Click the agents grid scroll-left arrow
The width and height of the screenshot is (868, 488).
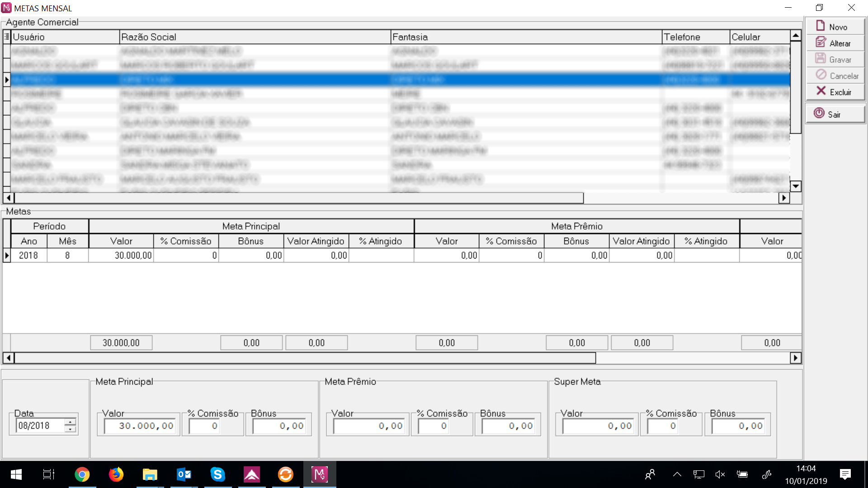(x=9, y=198)
